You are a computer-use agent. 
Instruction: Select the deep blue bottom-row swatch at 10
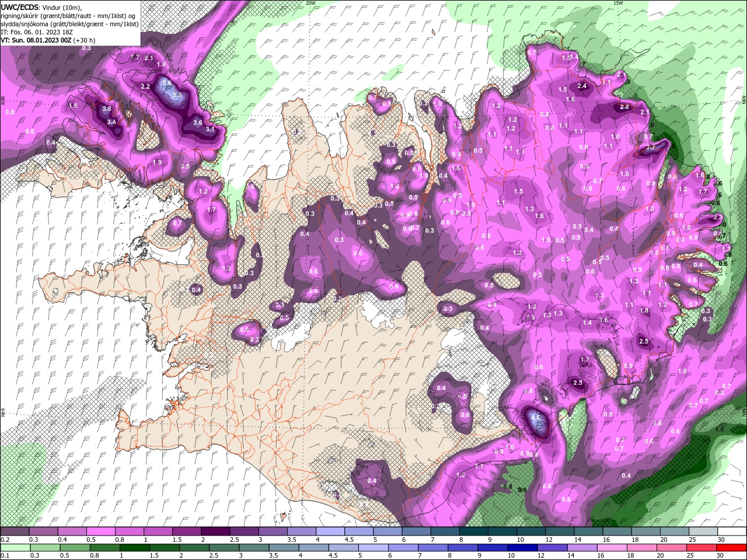click(523, 547)
